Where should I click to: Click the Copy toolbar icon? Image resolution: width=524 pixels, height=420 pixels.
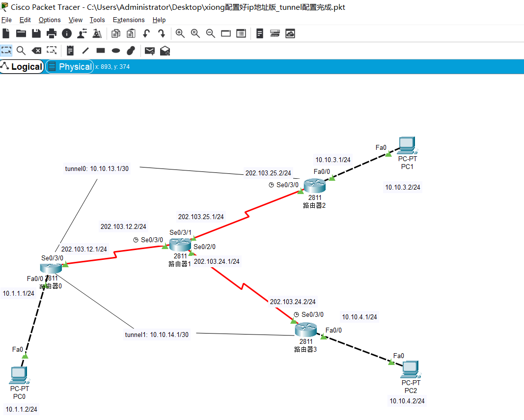coord(115,33)
